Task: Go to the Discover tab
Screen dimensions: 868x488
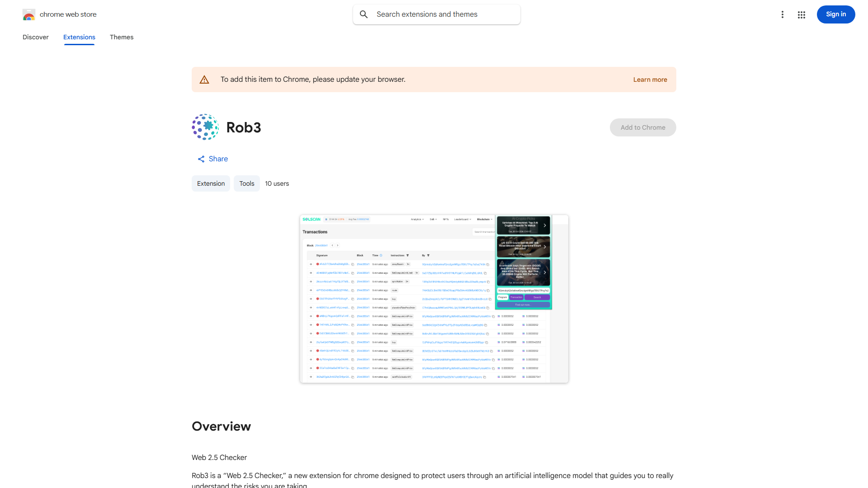Action: click(36, 37)
